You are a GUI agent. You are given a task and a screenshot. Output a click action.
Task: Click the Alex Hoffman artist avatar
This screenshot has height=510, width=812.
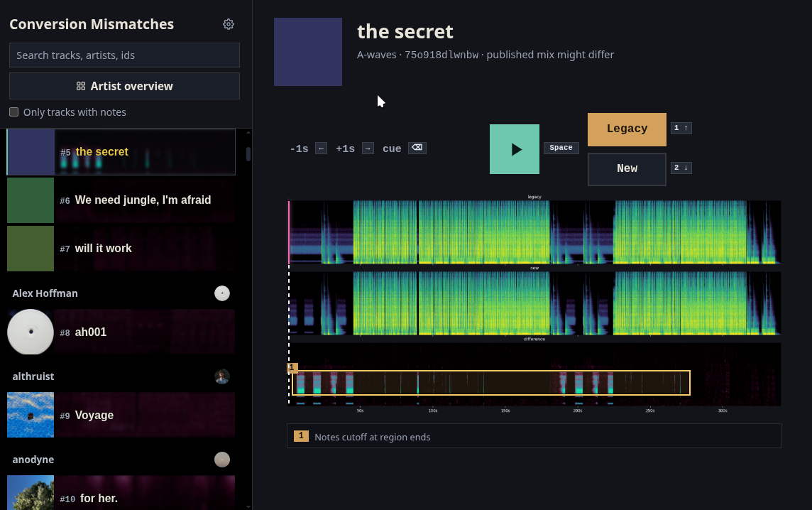pos(222,293)
